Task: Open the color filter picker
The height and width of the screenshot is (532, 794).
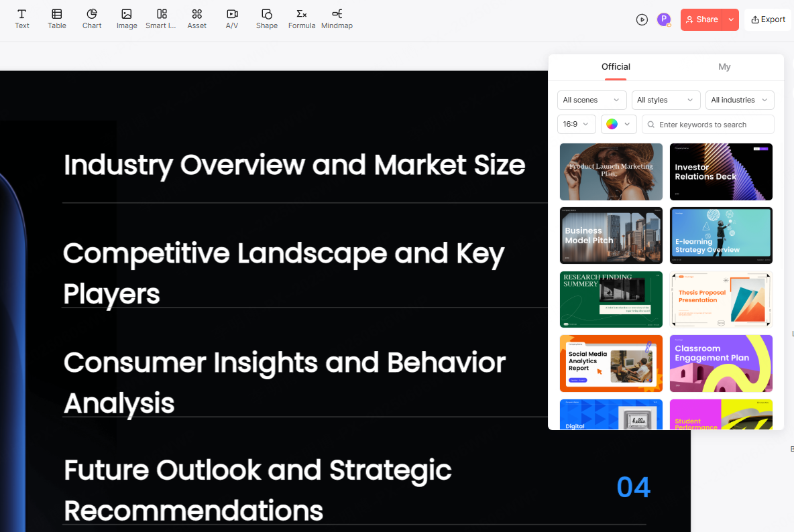Action: point(618,124)
